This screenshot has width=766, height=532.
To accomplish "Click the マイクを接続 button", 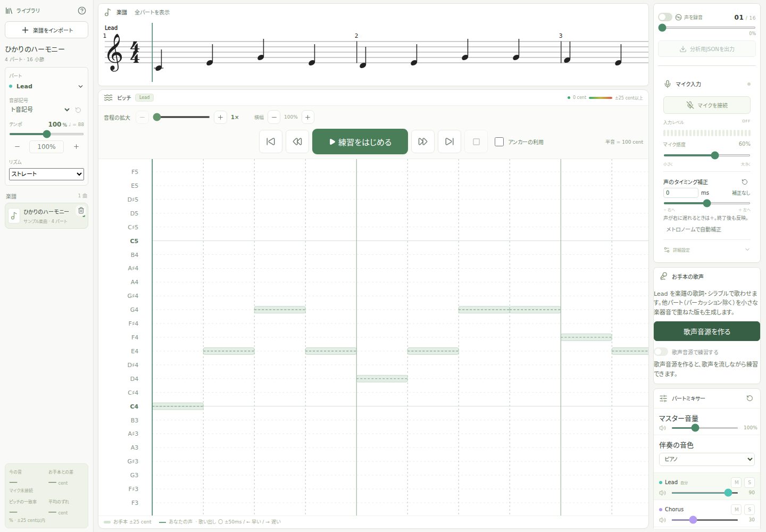I will tap(706, 105).
